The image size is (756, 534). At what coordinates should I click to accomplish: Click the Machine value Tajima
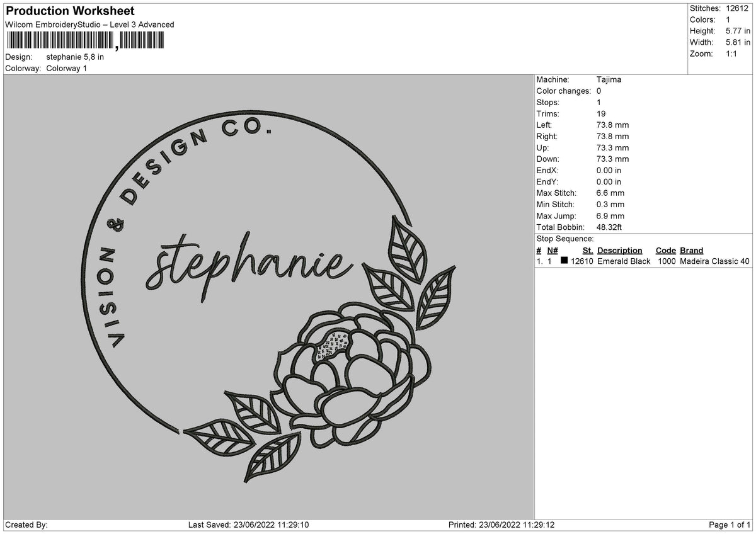[x=609, y=80]
